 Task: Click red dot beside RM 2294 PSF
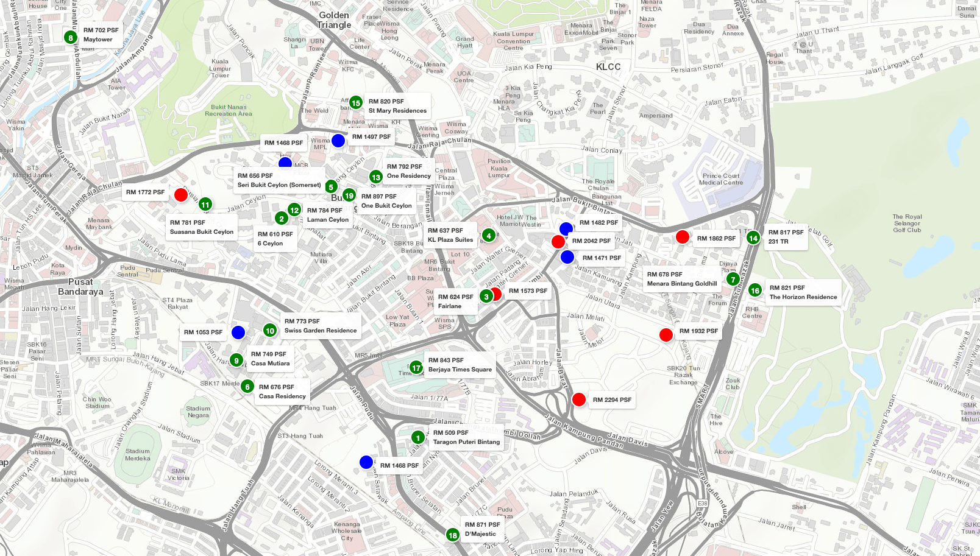click(x=579, y=399)
